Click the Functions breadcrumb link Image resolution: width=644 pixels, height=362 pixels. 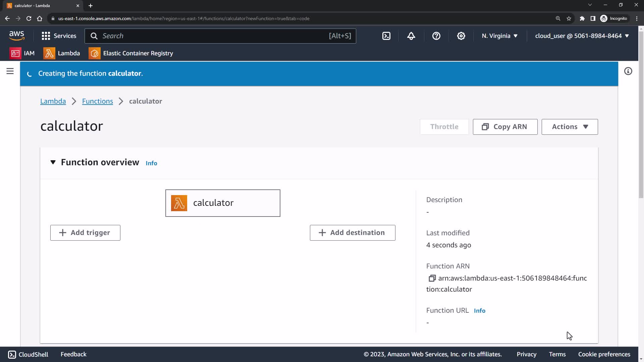pyautogui.click(x=97, y=101)
